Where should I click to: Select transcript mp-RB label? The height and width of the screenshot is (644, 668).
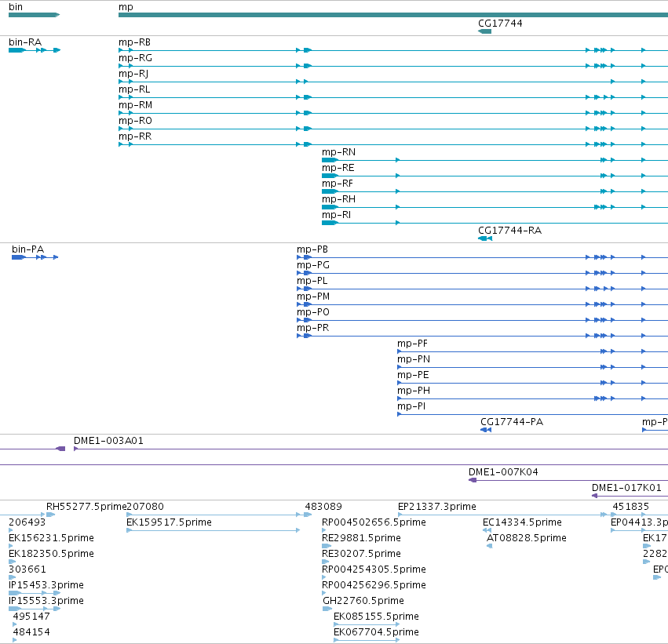[135, 42]
